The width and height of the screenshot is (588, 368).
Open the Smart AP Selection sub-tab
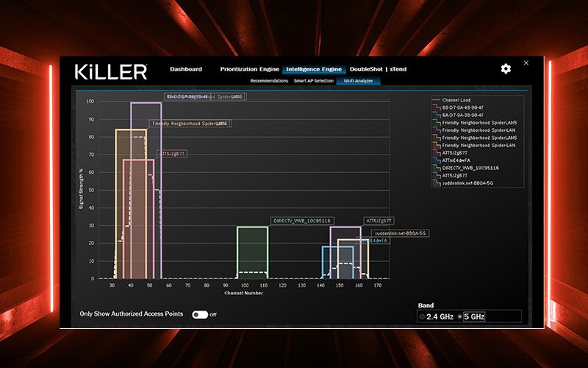click(x=313, y=80)
